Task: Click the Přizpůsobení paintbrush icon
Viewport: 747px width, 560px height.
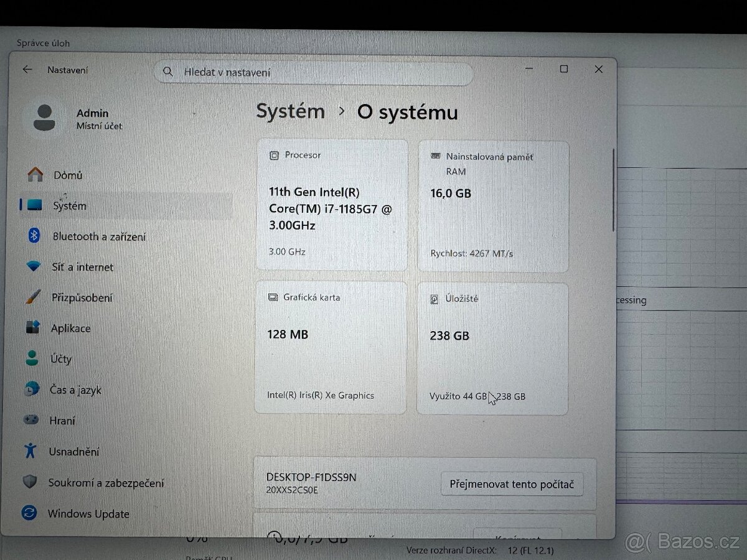Action: 33,297
